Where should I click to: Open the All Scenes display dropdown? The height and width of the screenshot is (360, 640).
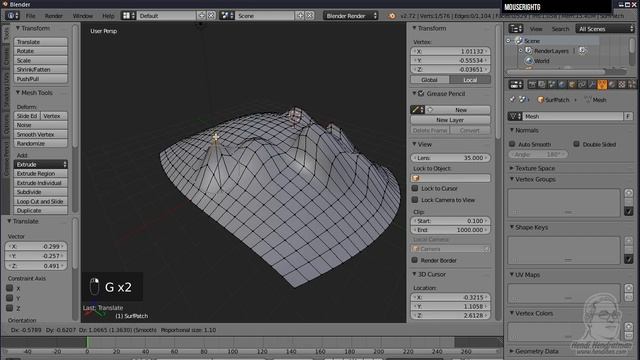(605, 29)
